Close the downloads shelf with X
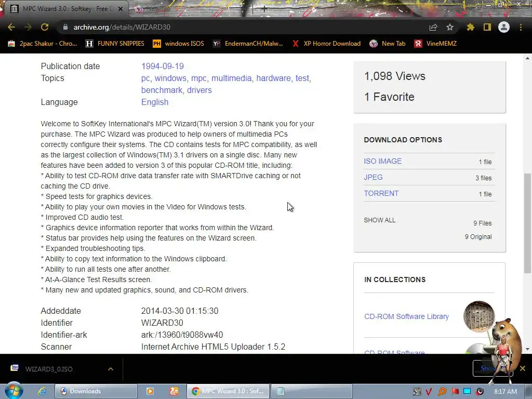Viewport: 532px width, 399px height. pyautogui.click(x=523, y=368)
